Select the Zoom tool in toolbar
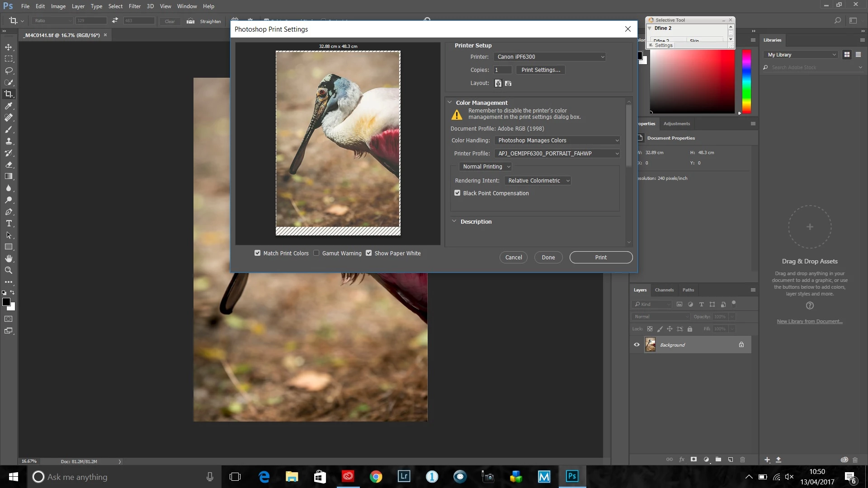 pyautogui.click(x=9, y=270)
